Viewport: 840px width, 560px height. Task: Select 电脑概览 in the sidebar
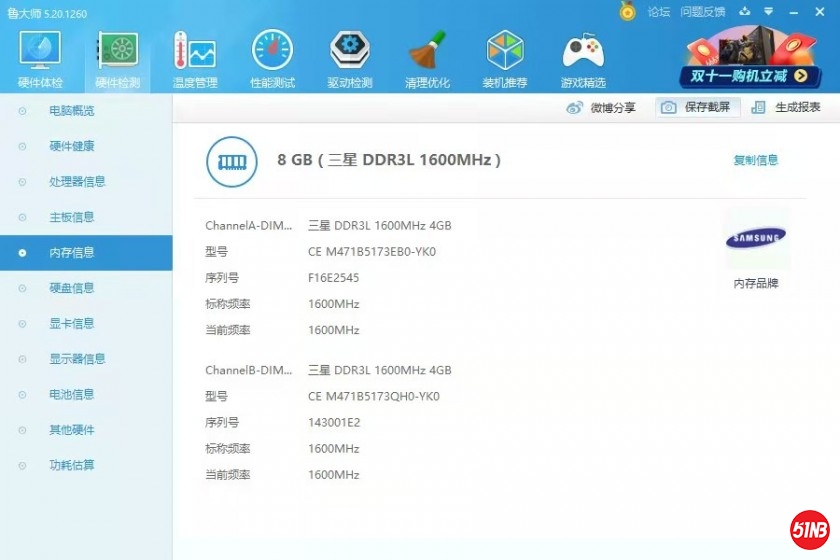point(72,111)
